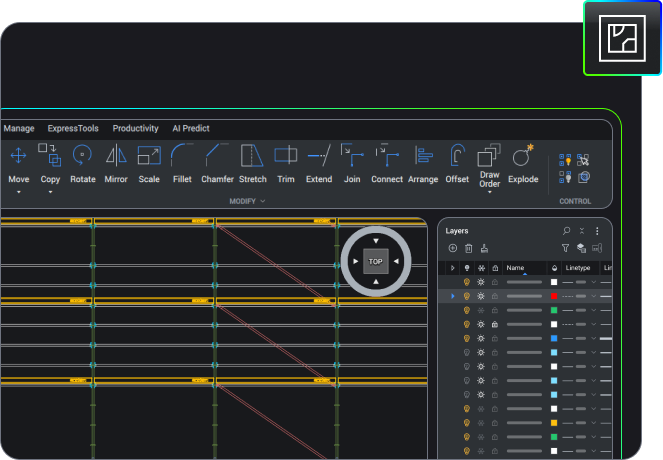Click the TOP view cube face
The width and height of the screenshot is (663, 460).
[x=375, y=262]
